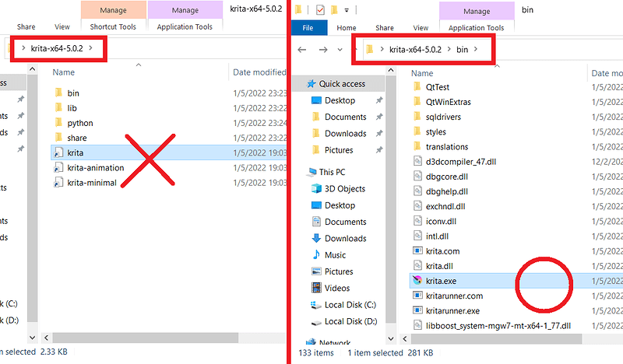The width and height of the screenshot is (623, 364).
Task: Click the bin folder icon in left window
Action: pyautogui.click(x=58, y=93)
